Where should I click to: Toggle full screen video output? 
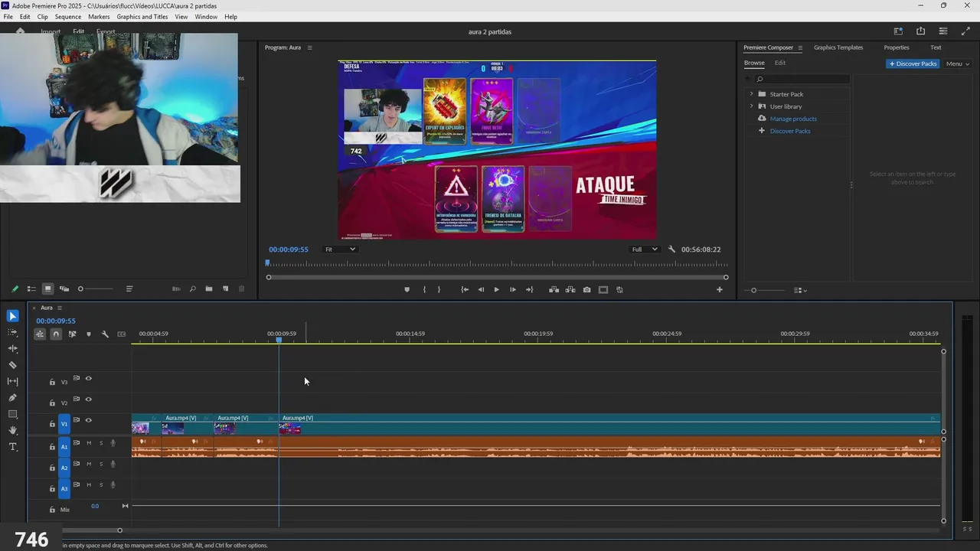tap(965, 31)
